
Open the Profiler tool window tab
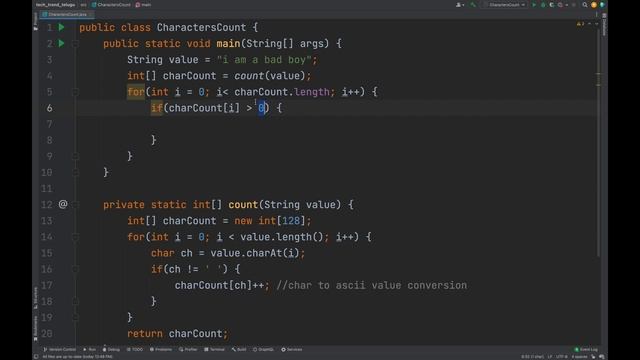[x=188, y=349]
